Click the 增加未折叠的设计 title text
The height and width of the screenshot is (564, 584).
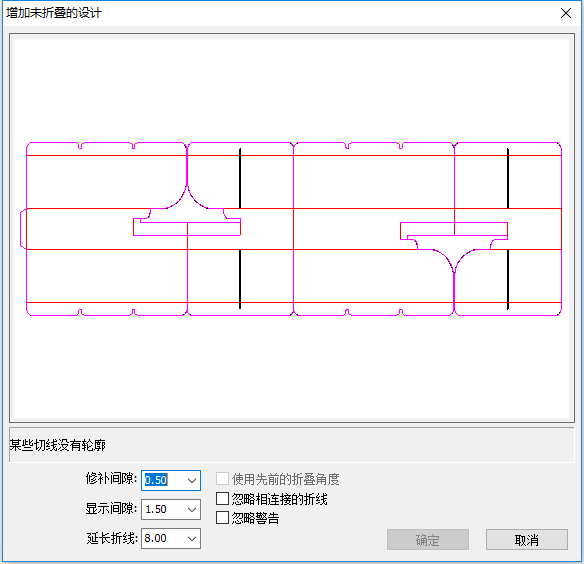coord(54,13)
